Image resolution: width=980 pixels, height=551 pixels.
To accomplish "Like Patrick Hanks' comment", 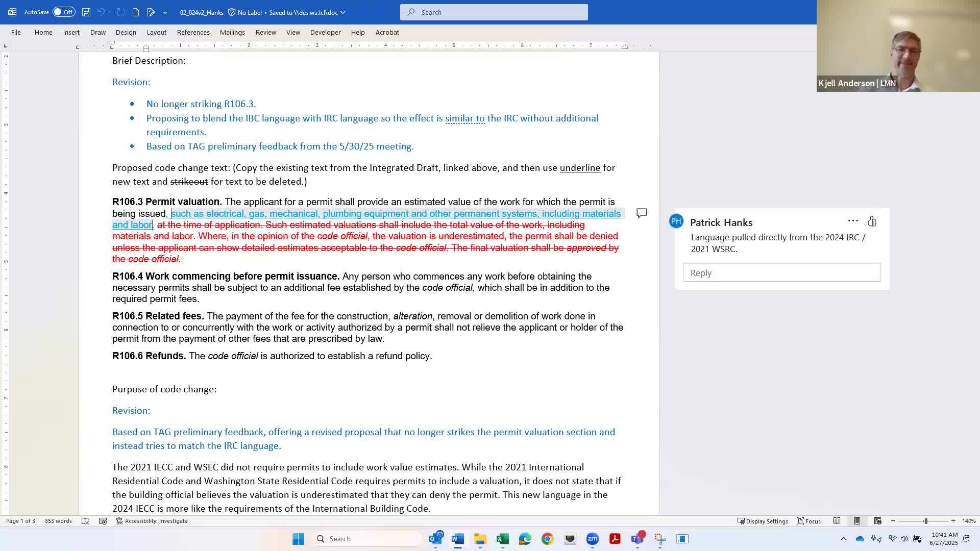I will click(872, 221).
